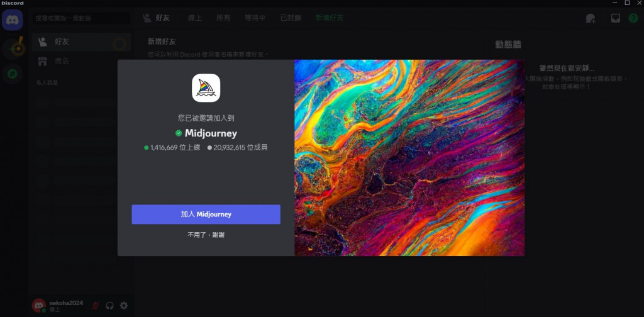
Task: Open the help question mark icon
Action: 633,18
